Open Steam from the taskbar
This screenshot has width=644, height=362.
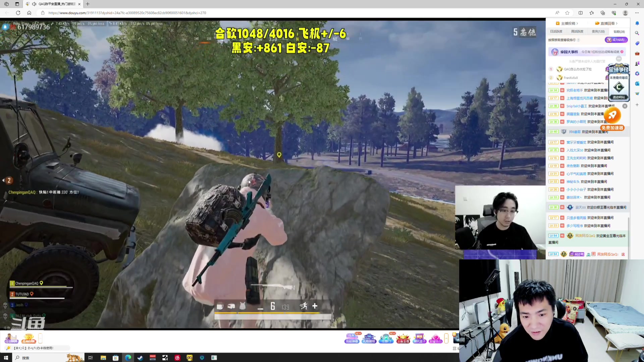point(140,358)
